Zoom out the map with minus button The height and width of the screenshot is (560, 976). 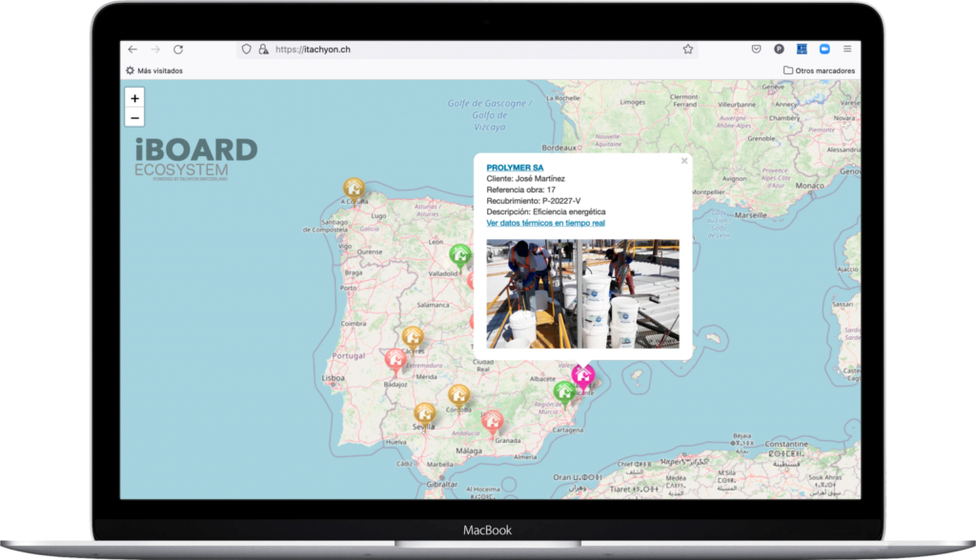135,118
